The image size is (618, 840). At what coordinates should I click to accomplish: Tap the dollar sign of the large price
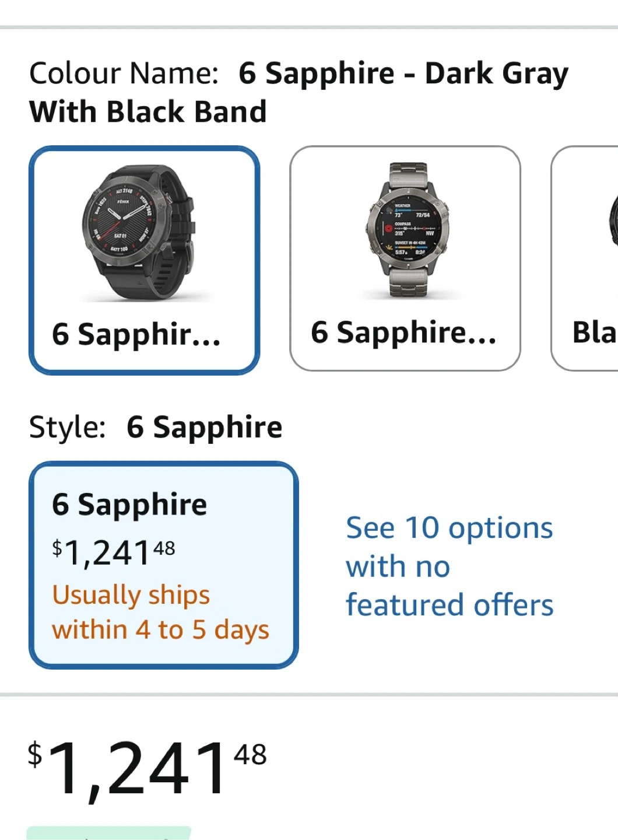point(35,754)
